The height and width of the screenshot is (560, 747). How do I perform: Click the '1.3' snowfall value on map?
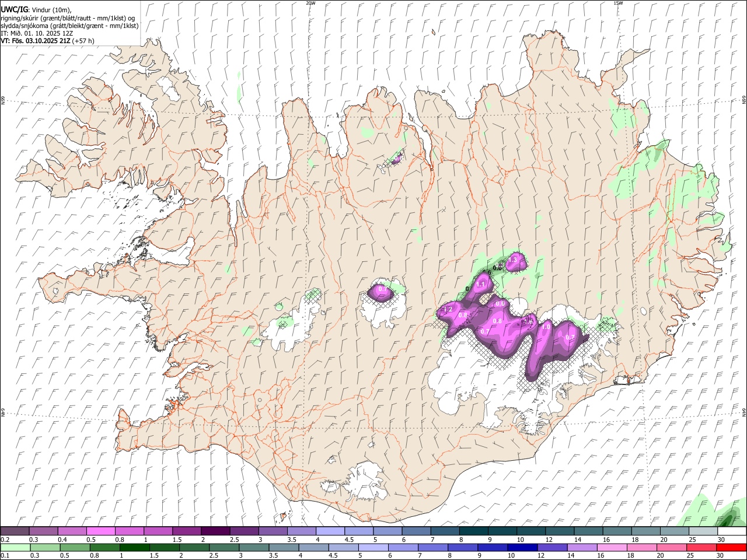pyautogui.click(x=514, y=260)
